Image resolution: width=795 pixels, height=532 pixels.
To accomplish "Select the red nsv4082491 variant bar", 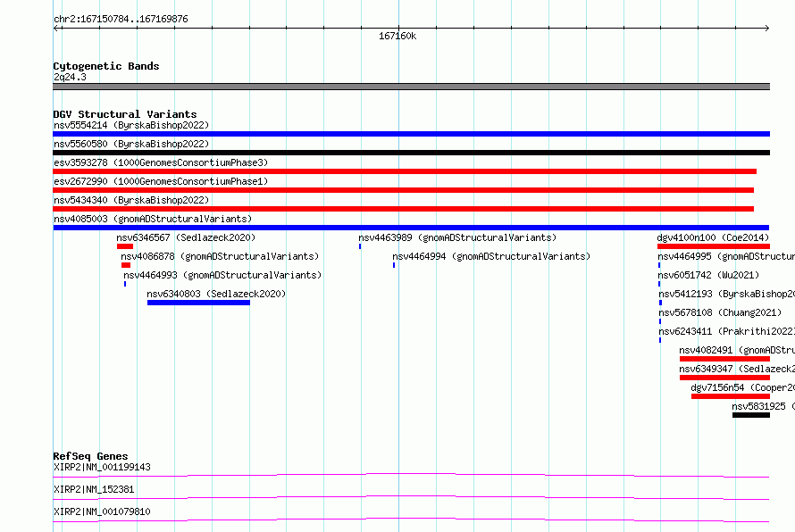I will tap(724, 359).
